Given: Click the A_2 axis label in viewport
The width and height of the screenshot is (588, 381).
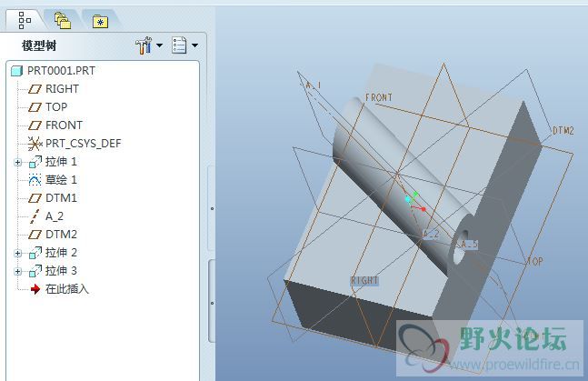Looking at the screenshot, I should coord(431,234).
